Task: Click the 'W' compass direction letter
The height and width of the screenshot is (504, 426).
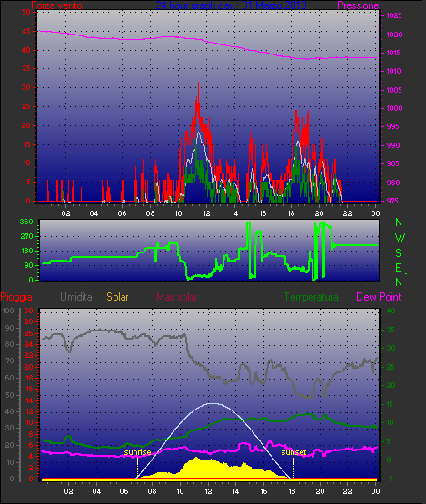Action: (x=400, y=238)
